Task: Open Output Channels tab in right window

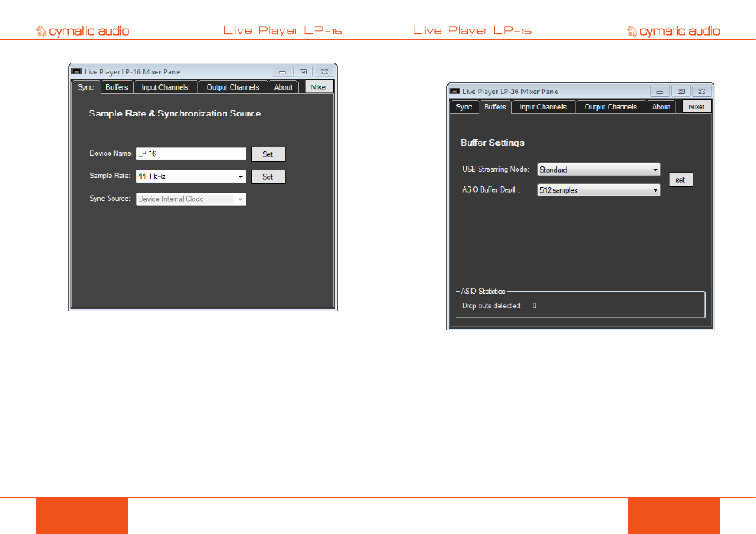Action: 611,107
